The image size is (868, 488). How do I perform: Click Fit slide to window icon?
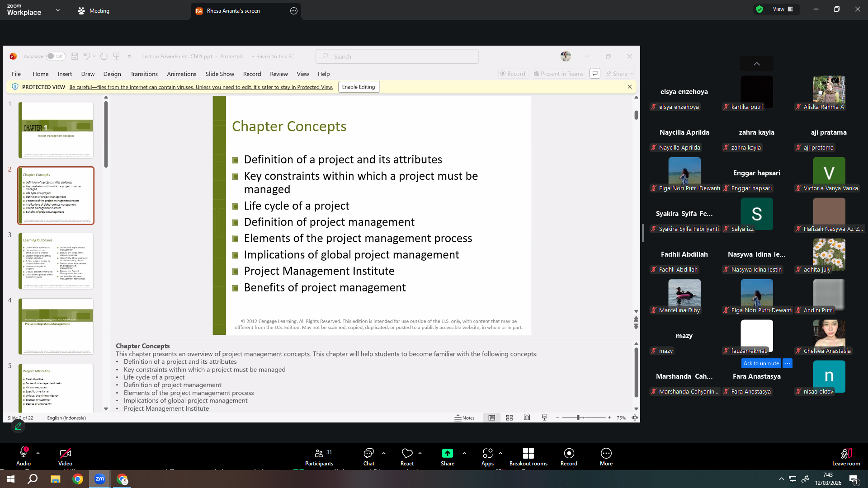tap(635, 418)
